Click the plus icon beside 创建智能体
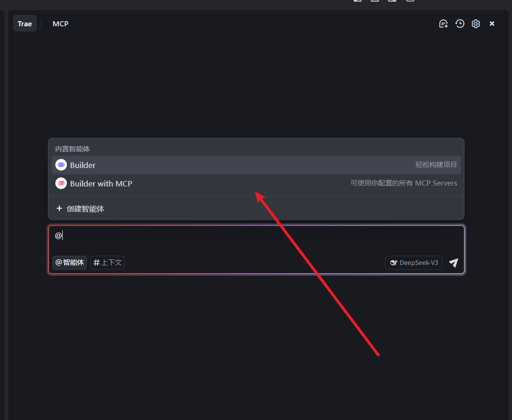The width and height of the screenshot is (512, 420). pyautogui.click(x=59, y=209)
